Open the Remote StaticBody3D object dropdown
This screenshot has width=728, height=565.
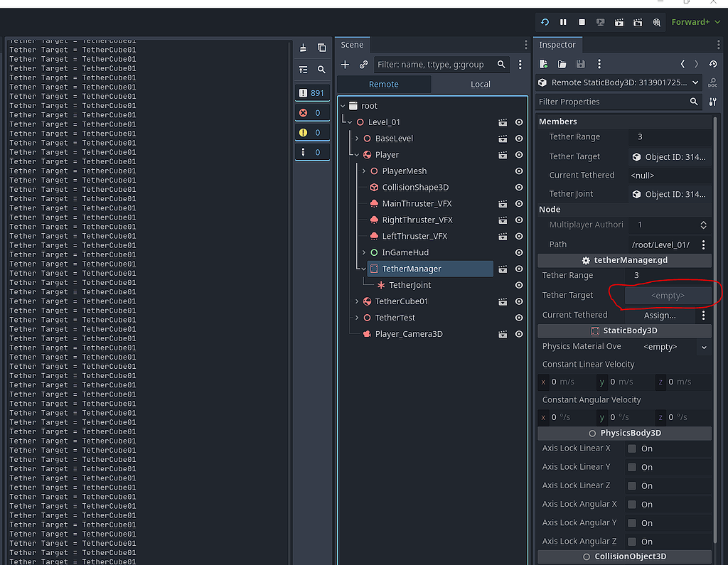click(619, 82)
